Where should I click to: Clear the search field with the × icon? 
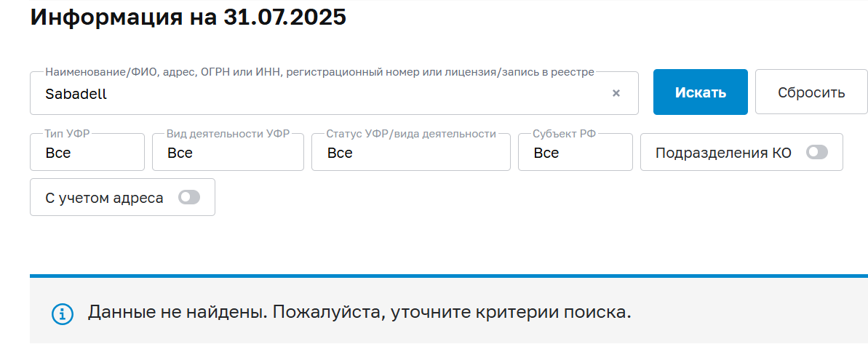616,93
